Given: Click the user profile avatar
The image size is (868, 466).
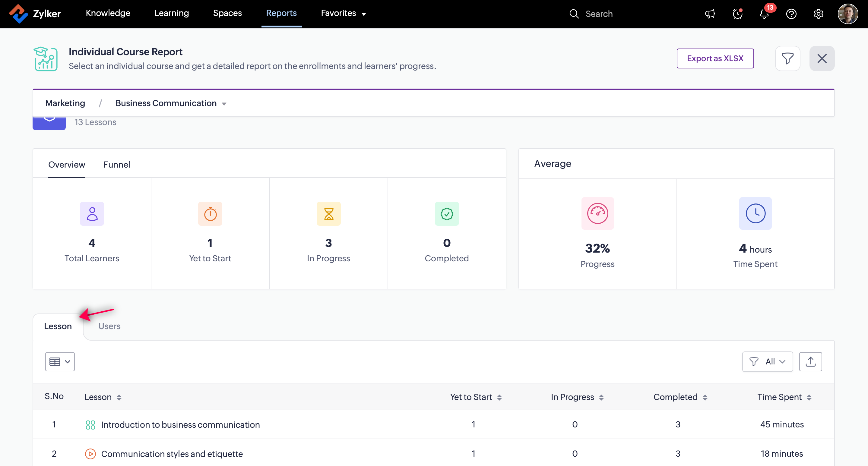Looking at the screenshot, I should (x=848, y=14).
